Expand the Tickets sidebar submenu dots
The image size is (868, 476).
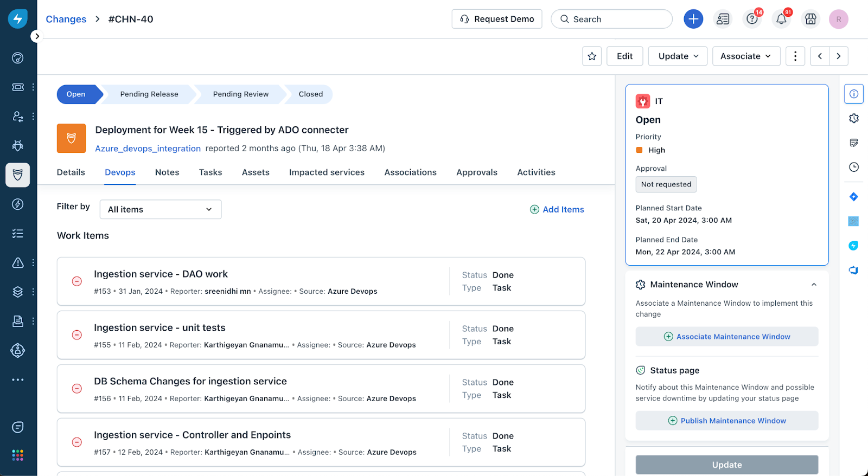click(33, 87)
